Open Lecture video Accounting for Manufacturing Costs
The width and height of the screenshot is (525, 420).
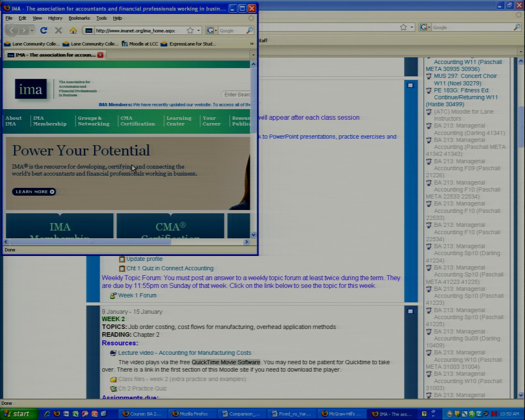click(184, 353)
